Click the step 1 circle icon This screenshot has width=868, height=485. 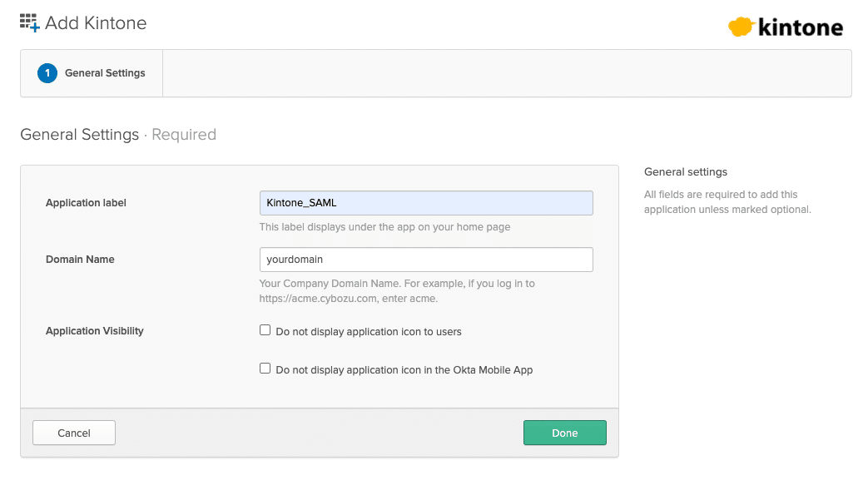[47, 73]
